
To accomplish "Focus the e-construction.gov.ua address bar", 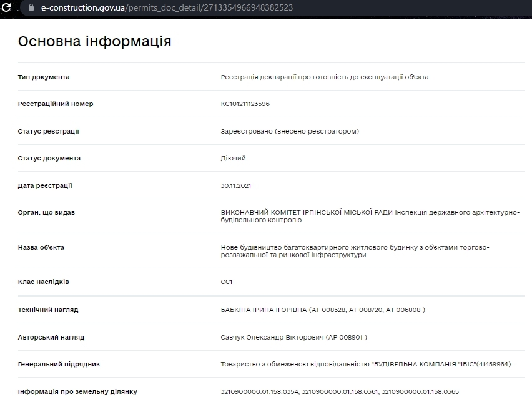I will coord(275,7).
